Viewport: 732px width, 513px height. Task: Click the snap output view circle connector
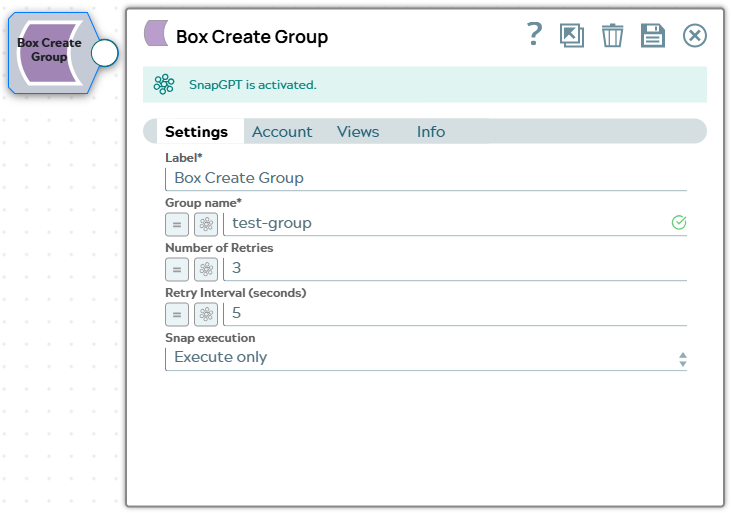coord(105,53)
